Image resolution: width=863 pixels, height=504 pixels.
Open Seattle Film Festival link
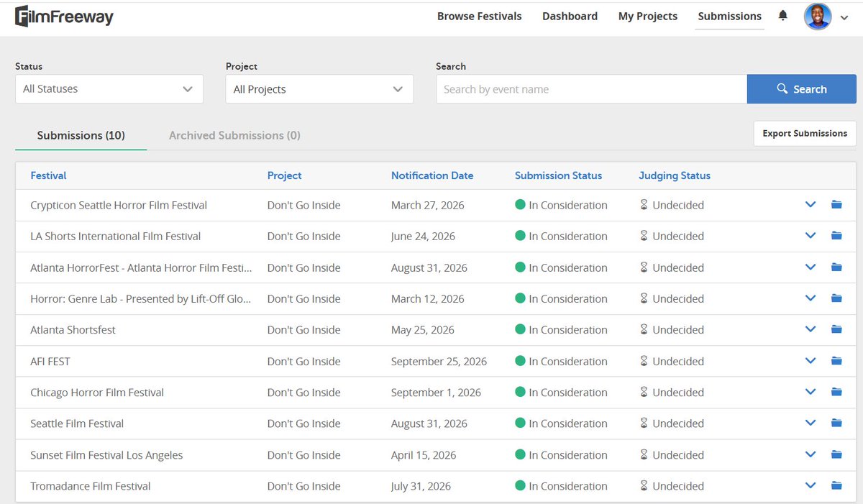(x=77, y=423)
